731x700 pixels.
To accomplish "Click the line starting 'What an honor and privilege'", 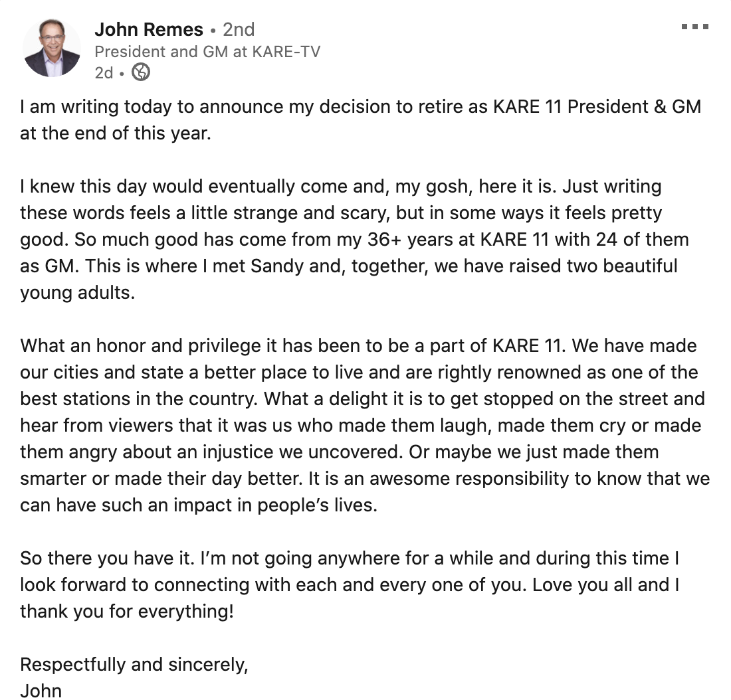I will click(358, 346).
